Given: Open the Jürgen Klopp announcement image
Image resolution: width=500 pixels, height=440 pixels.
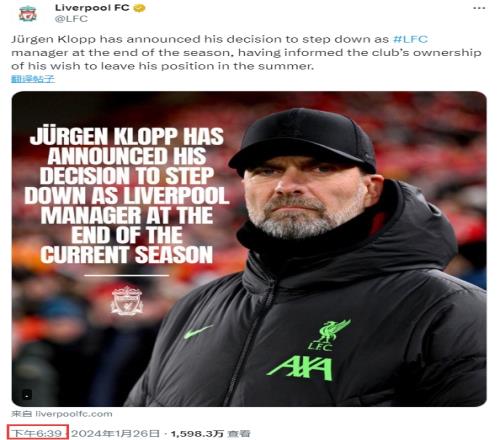Looking at the screenshot, I should 249,249.
